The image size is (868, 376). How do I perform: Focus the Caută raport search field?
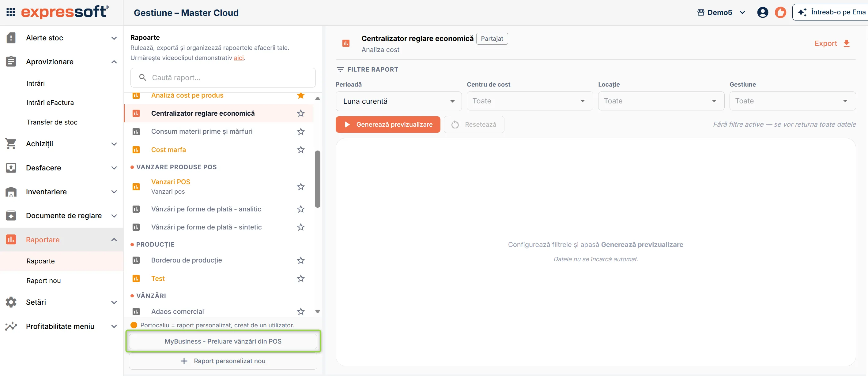223,77
